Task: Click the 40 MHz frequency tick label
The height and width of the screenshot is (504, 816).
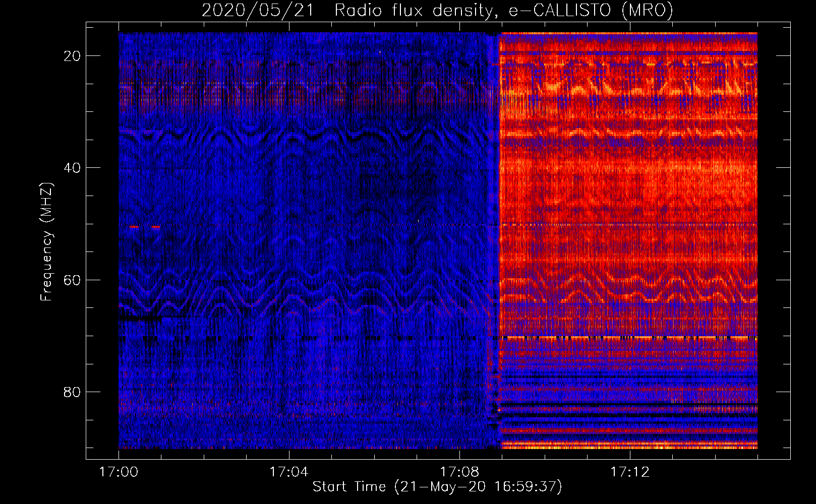Action: point(72,168)
